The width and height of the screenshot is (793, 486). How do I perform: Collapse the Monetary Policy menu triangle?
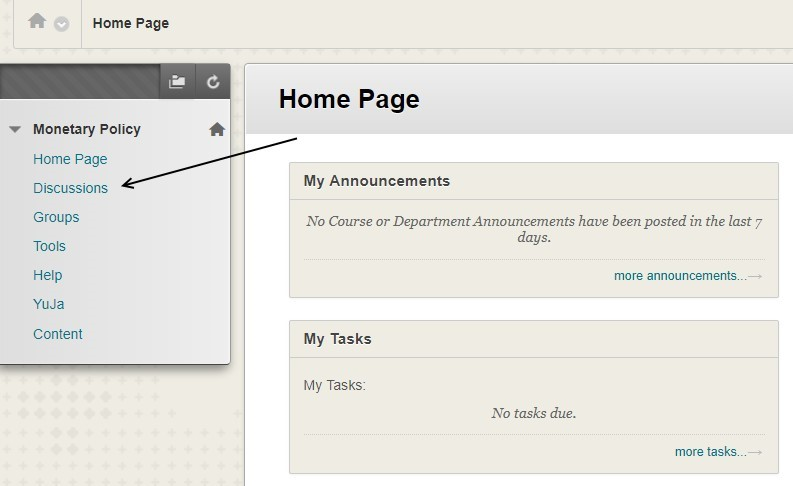pyautogui.click(x=15, y=129)
